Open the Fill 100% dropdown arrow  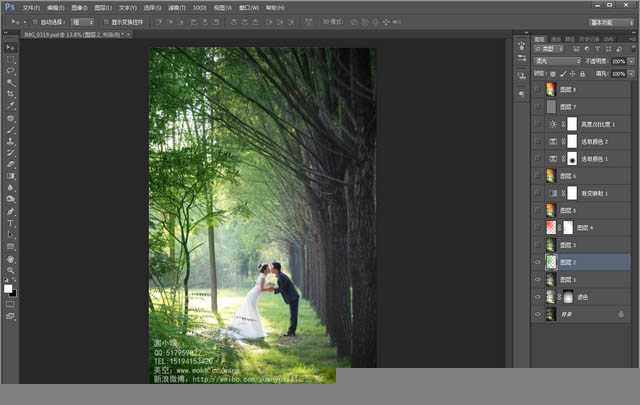point(631,74)
